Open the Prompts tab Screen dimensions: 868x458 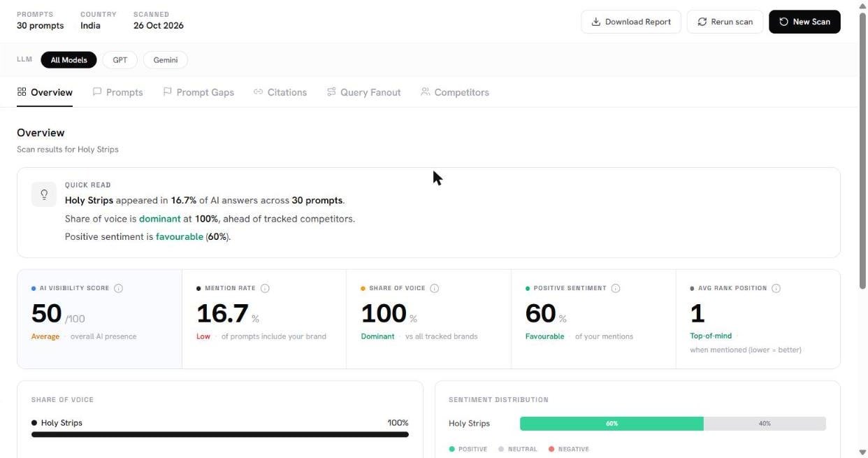[x=117, y=92]
